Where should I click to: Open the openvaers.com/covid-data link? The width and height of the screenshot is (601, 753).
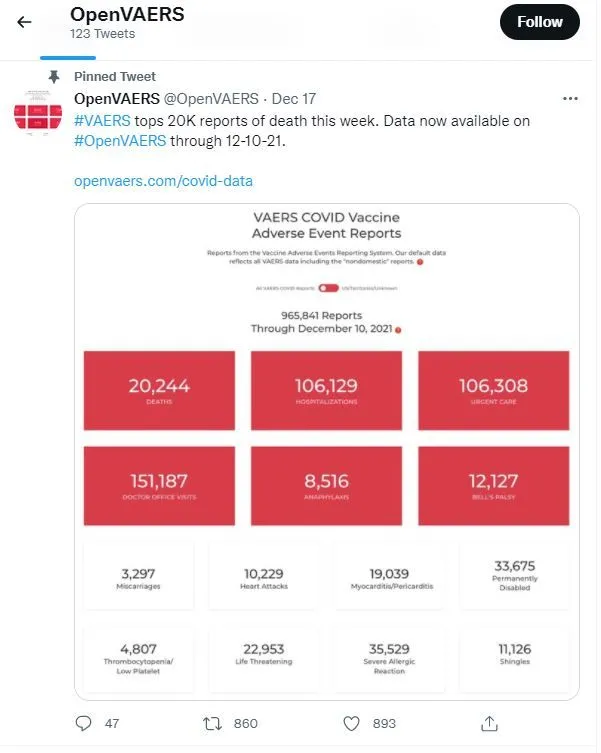click(163, 181)
